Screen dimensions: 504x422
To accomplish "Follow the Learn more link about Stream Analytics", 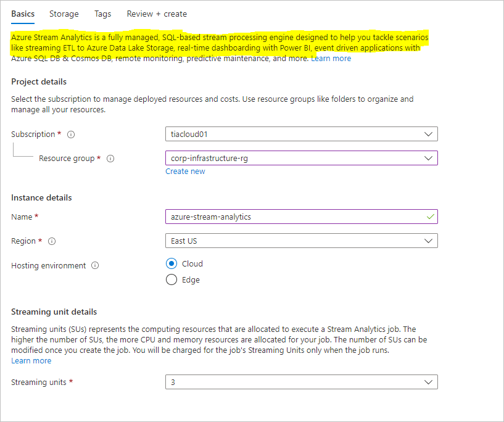I will tap(331, 59).
